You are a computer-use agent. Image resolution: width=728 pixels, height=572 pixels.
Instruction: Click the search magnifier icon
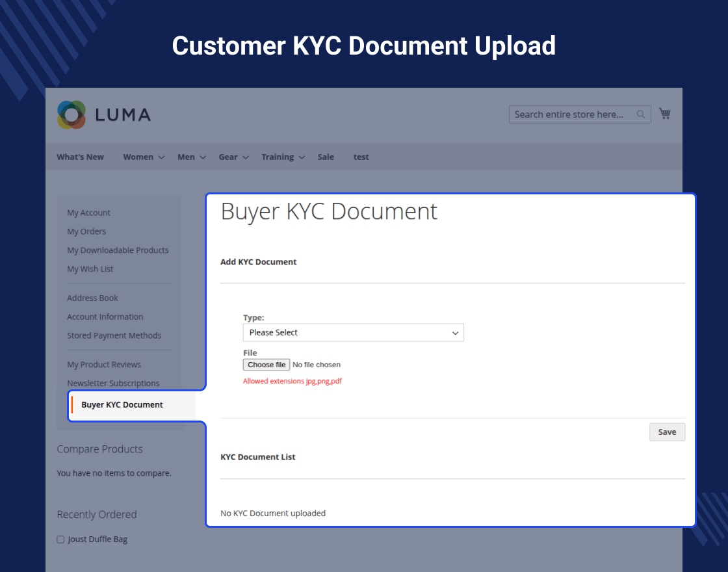point(641,114)
